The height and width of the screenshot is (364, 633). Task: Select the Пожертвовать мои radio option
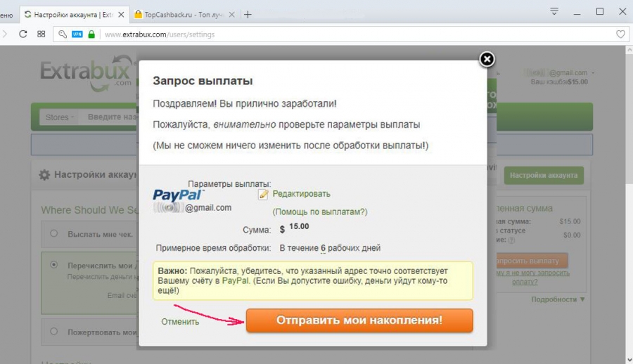click(53, 331)
